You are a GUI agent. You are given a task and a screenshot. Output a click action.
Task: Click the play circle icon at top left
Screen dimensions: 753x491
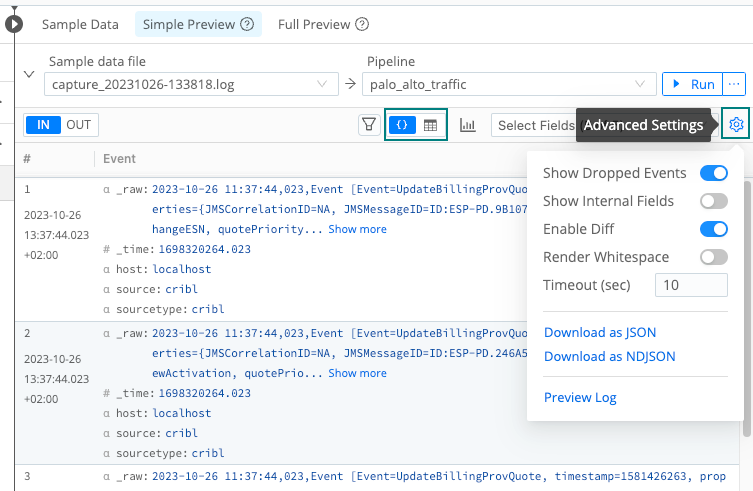coord(13,23)
